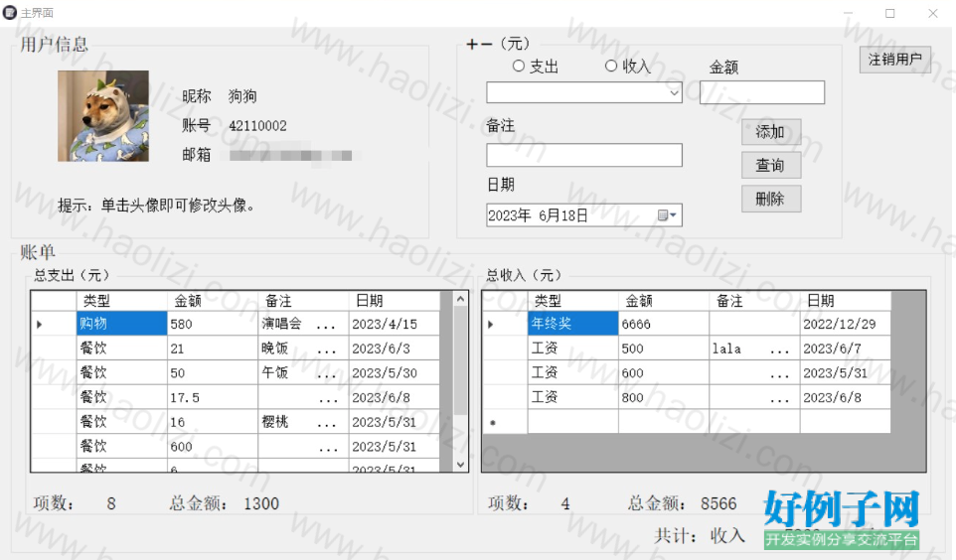Screen dimensions: 956x560
Task: Select the 800 income amount cell
Action: (664, 397)
